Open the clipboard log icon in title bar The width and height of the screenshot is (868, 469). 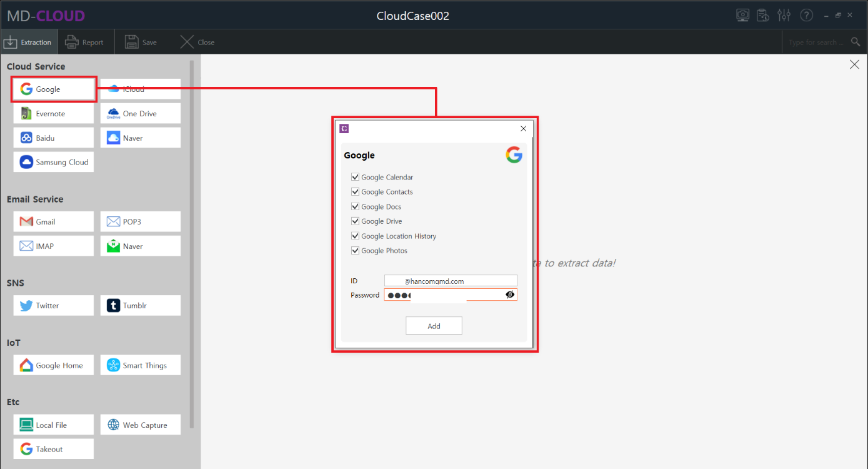click(763, 15)
